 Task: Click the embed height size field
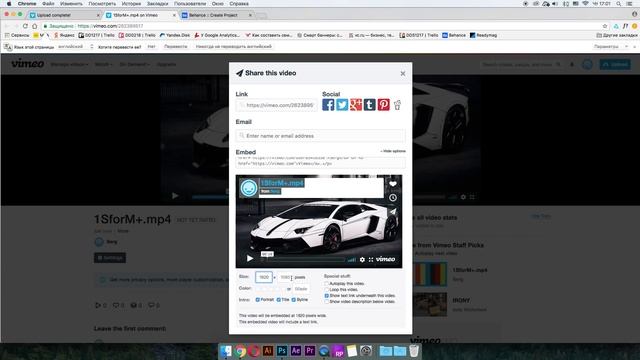tap(285, 277)
